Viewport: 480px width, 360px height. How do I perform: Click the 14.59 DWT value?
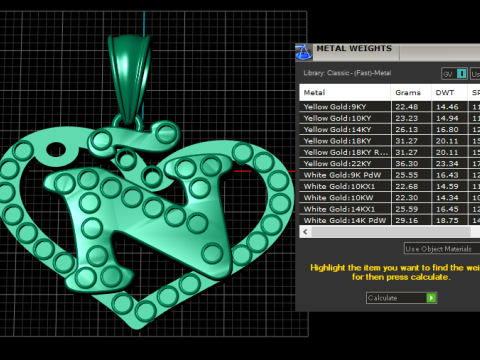[x=447, y=186]
